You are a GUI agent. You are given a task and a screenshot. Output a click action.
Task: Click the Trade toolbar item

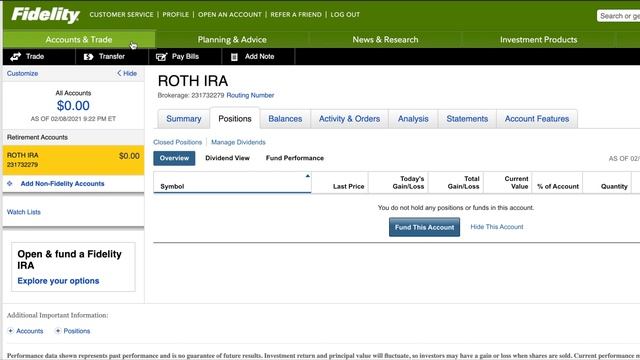click(39, 57)
